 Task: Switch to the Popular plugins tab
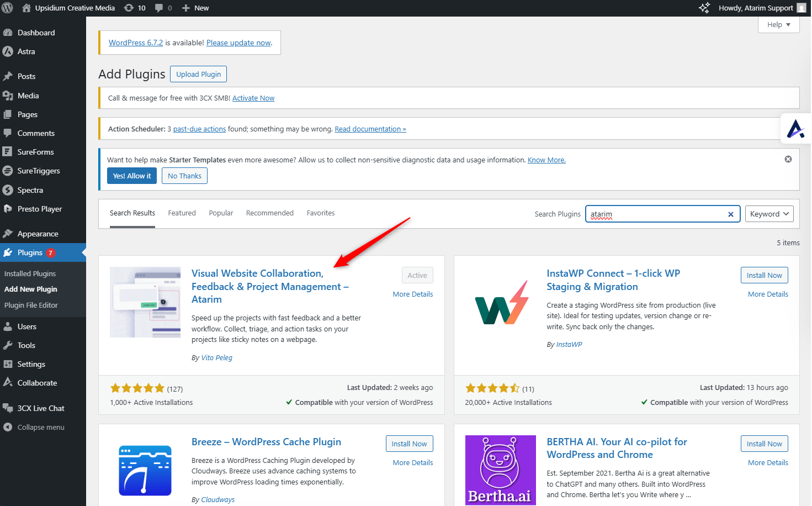click(x=221, y=213)
